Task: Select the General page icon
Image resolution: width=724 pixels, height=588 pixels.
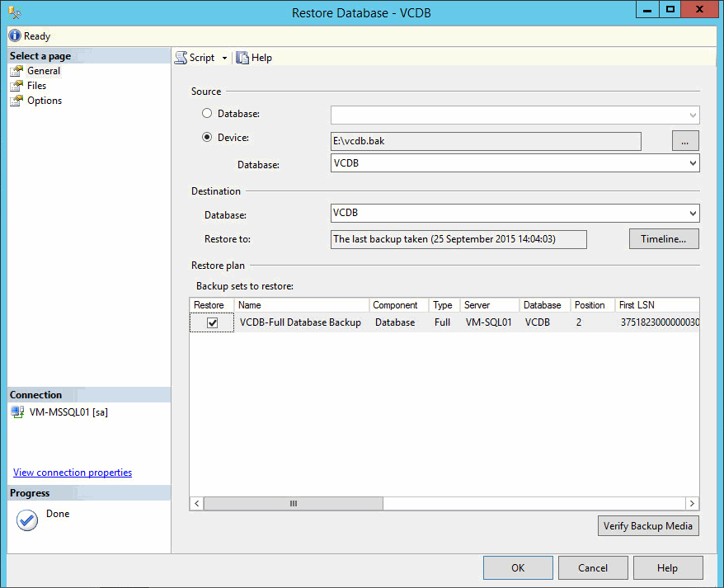Action: (16, 71)
